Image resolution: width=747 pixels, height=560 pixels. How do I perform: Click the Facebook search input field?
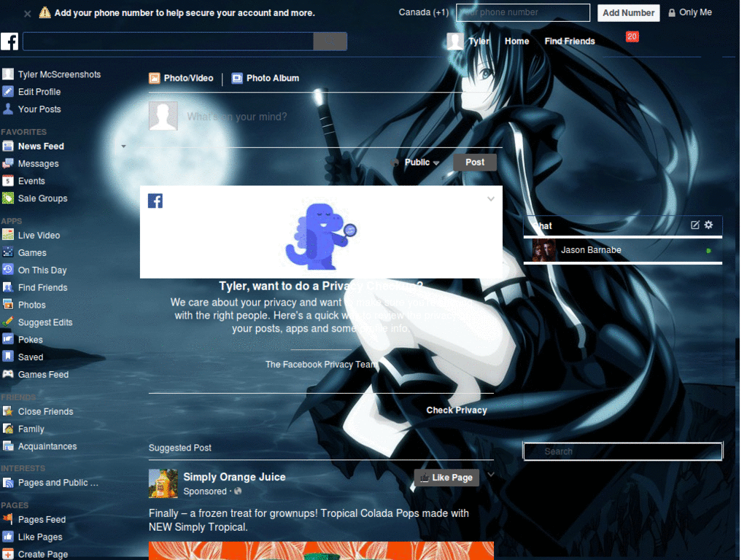(169, 42)
